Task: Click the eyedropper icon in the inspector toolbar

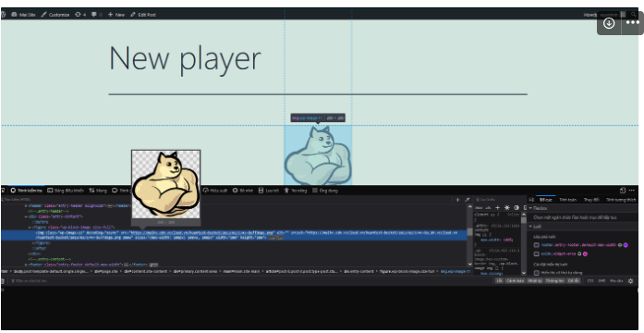Action: click(467, 200)
